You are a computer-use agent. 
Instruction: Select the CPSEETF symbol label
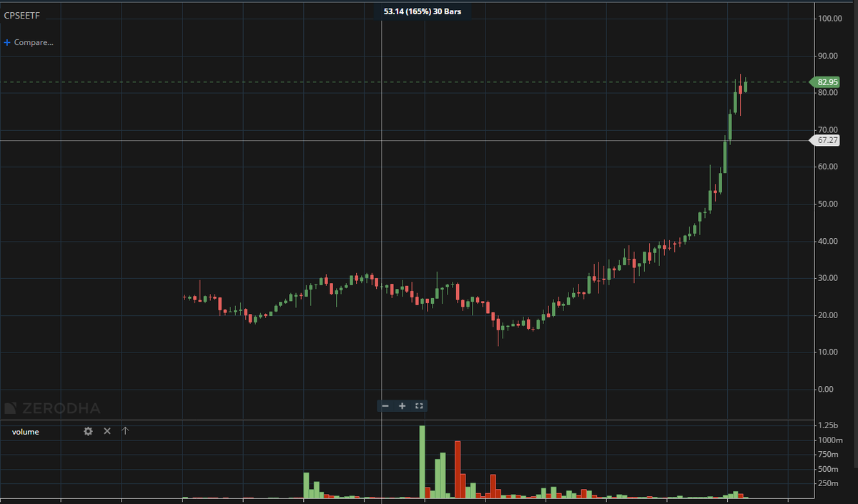coord(21,14)
